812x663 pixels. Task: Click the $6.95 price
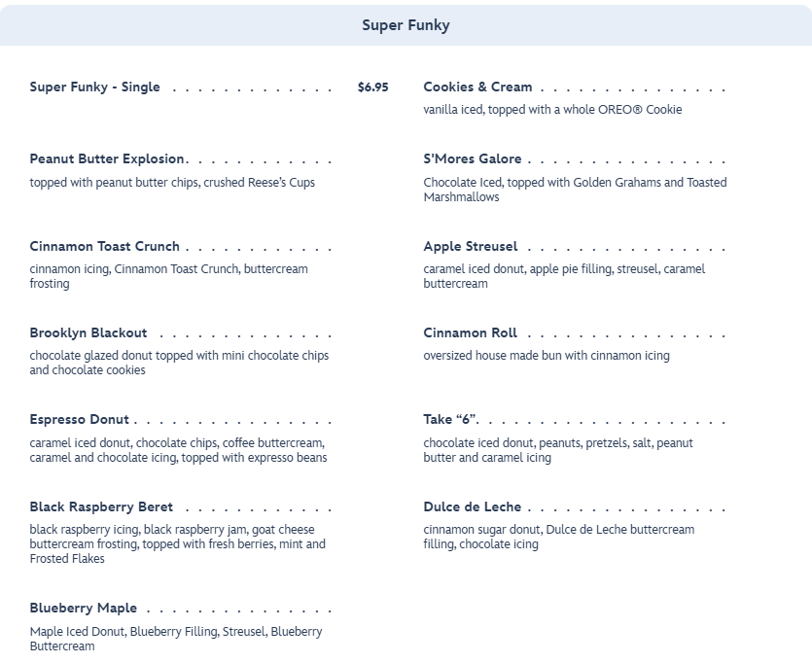[372, 87]
